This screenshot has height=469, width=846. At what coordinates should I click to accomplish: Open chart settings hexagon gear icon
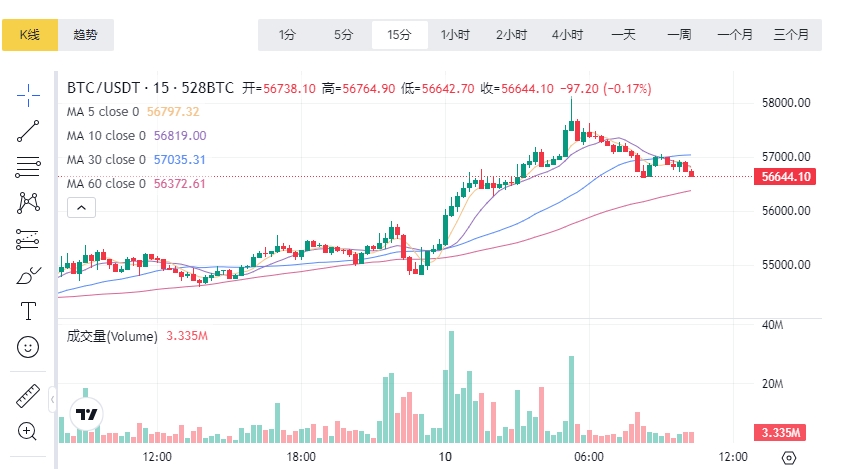[x=788, y=457]
